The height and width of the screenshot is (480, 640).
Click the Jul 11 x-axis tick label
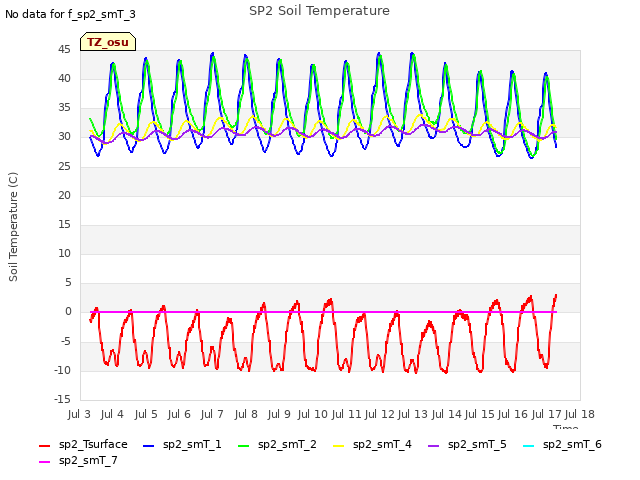tap(346, 414)
